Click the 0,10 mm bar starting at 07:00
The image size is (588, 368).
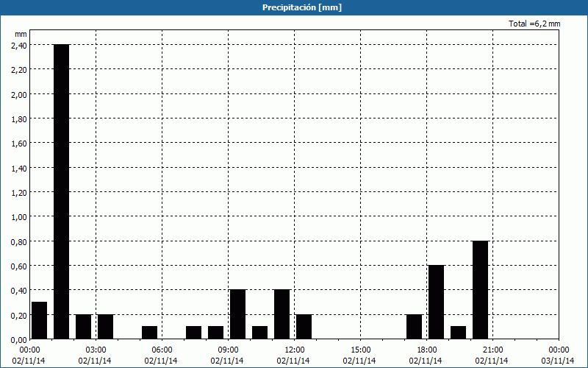tap(193, 333)
